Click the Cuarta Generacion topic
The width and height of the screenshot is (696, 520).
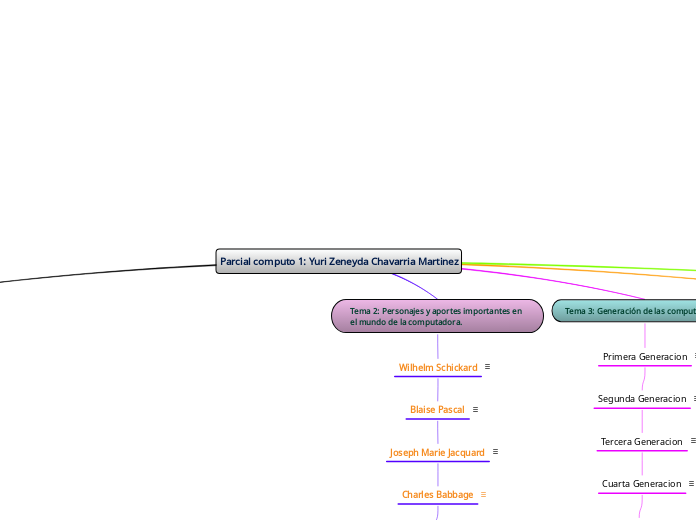coord(641,484)
